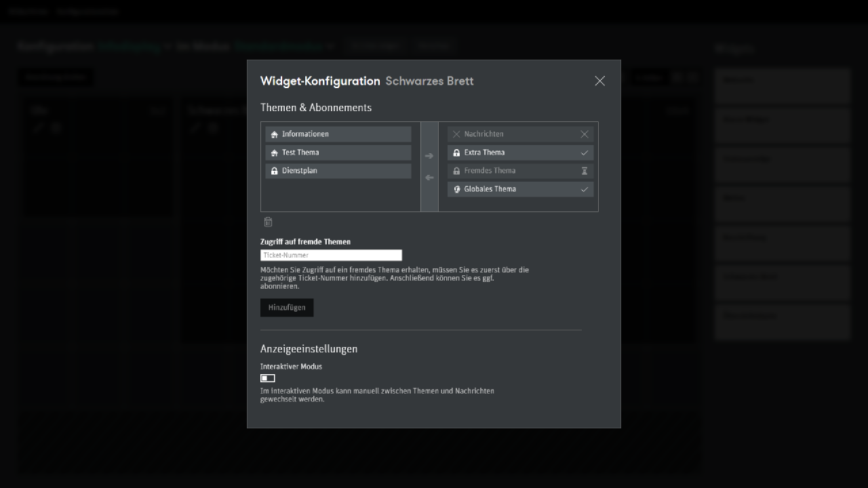
Task: Move selected topic with the right arrow
Action: 429,156
